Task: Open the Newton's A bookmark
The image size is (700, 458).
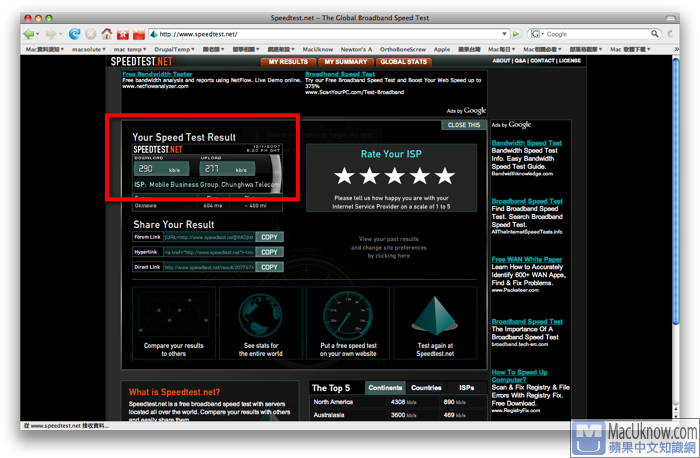Action: (x=356, y=49)
